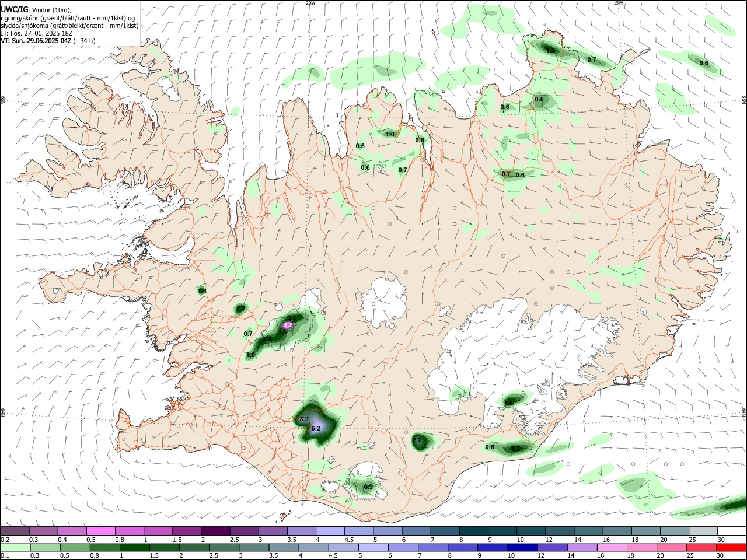Screen dimensions: 747x560
Task: Click the 0.9 value on the southern glacier
Action: [368, 487]
